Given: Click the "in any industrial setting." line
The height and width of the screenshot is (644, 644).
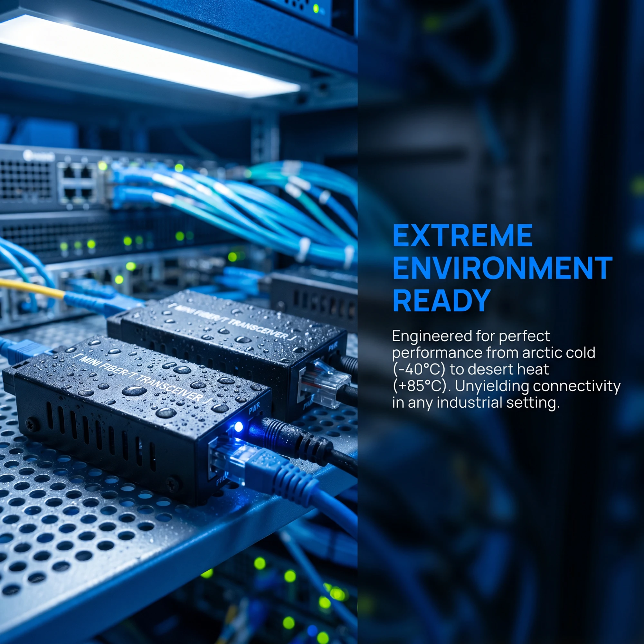Looking at the screenshot, I should [476, 402].
